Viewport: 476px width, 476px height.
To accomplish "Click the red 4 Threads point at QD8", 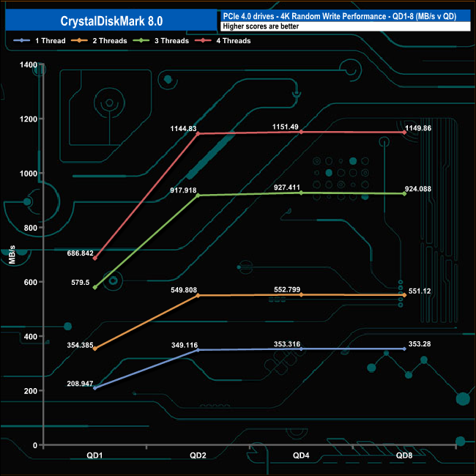I will tap(404, 133).
